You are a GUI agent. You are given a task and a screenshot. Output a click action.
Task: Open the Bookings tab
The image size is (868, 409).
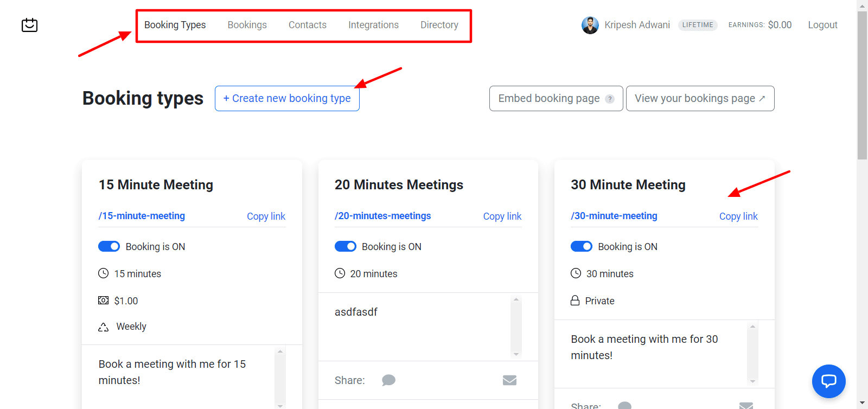coord(247,25)
